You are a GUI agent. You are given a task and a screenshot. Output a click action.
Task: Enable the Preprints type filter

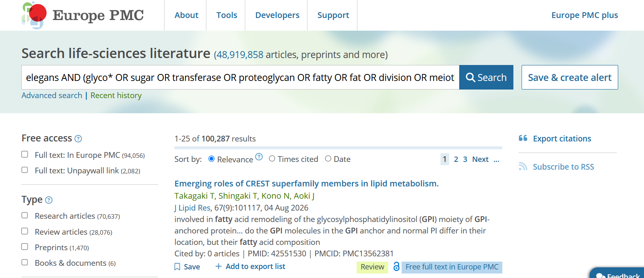tap(25, 247)
